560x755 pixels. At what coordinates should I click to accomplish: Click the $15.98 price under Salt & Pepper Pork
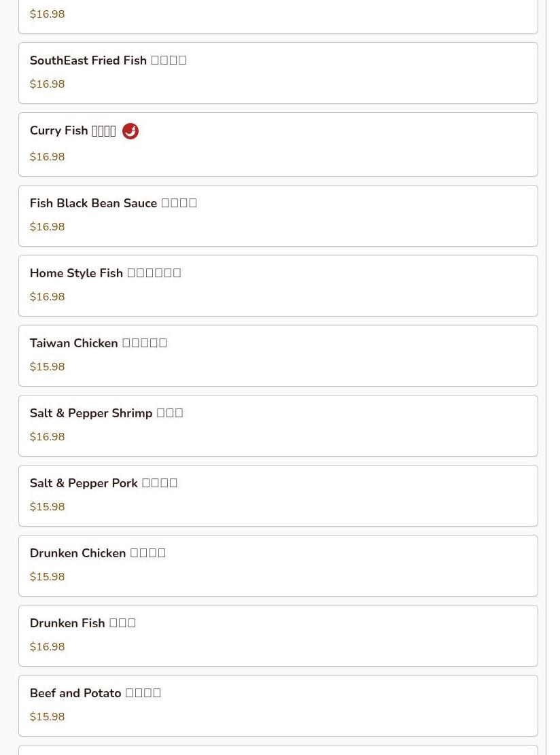47,506
